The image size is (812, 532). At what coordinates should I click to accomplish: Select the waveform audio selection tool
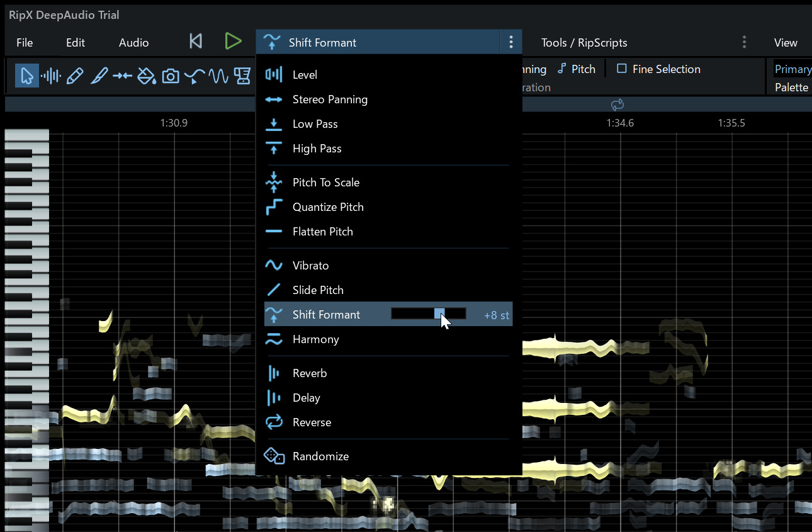tap(50, 76)
